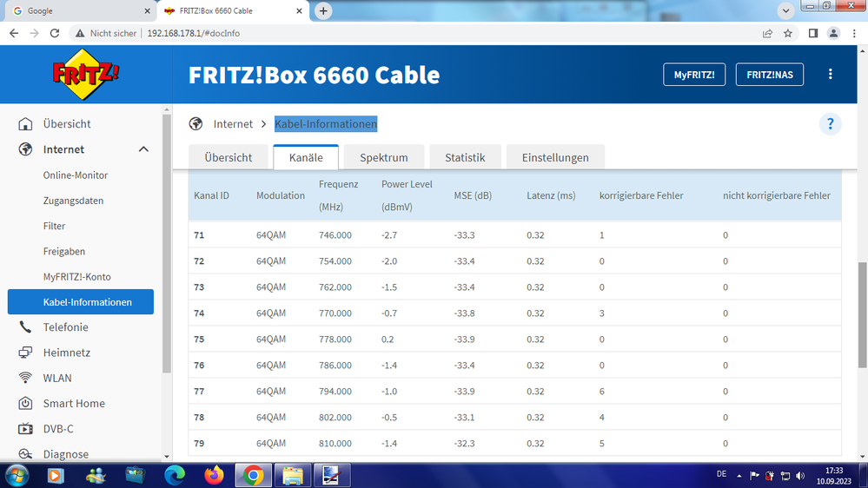The height and width of the screenshot is (488, 868).
Task: Click the Kabel-Informationen breadcrumb
Action: [x=326, y=124]
